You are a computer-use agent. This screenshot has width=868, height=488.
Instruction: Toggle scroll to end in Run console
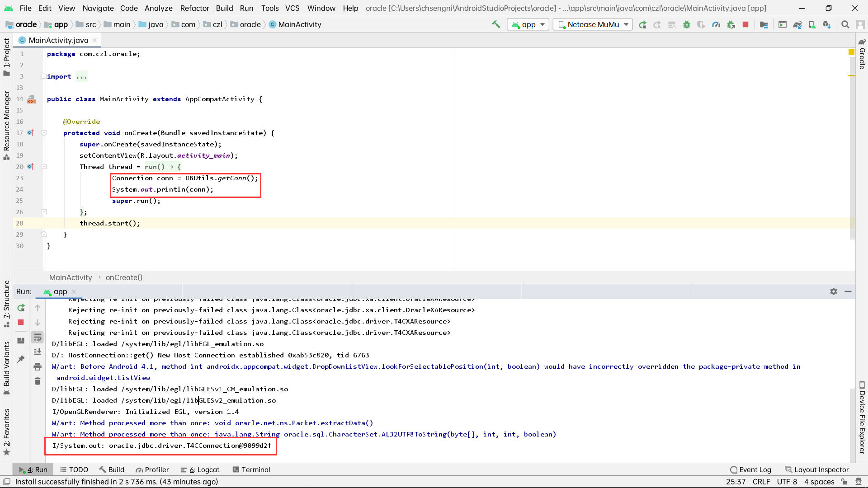(x=38, y=352)
